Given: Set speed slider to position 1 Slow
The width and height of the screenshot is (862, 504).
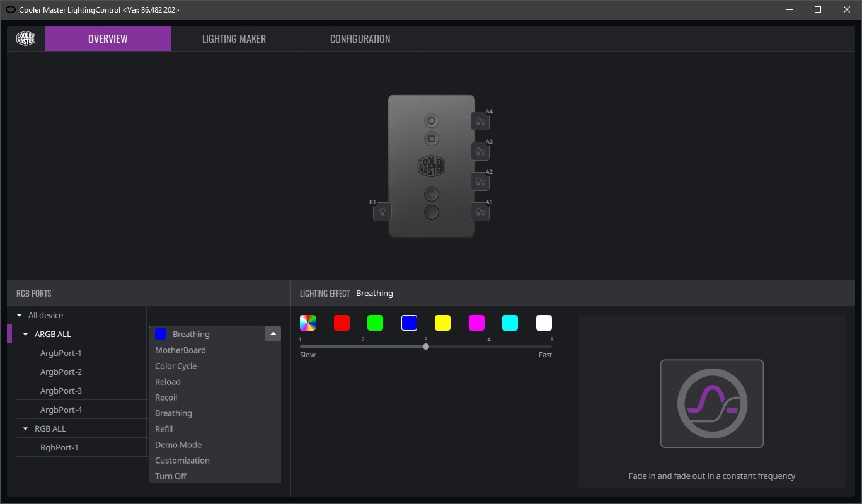Looking at the screenshot, I should pyautogui.click(x=301, y=346).
